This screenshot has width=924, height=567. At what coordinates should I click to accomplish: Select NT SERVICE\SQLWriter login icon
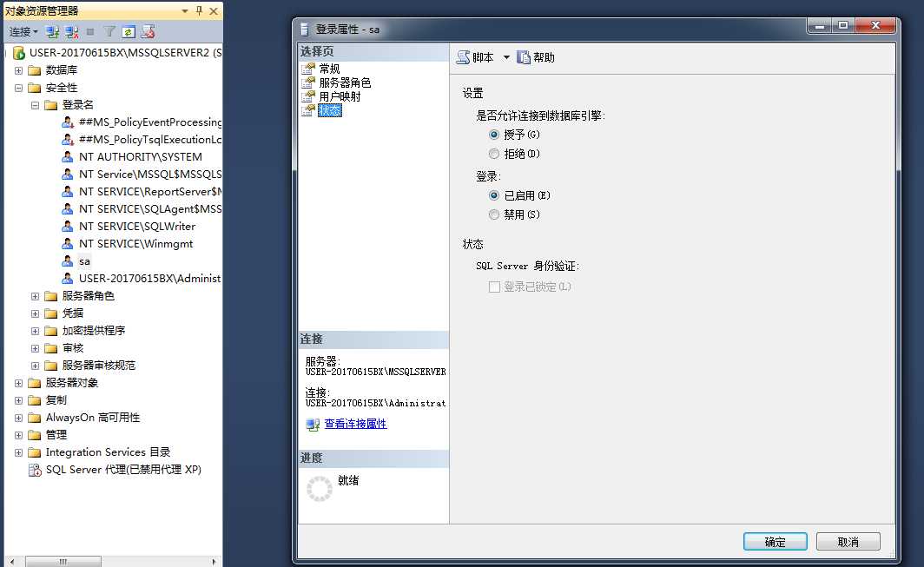[68, 227]
